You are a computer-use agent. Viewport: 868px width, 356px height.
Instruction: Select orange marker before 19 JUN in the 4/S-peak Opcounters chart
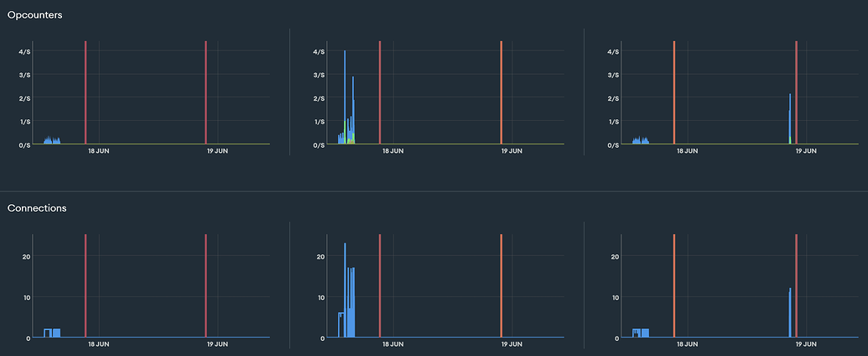pyautogui.click(x=501, y=92)
